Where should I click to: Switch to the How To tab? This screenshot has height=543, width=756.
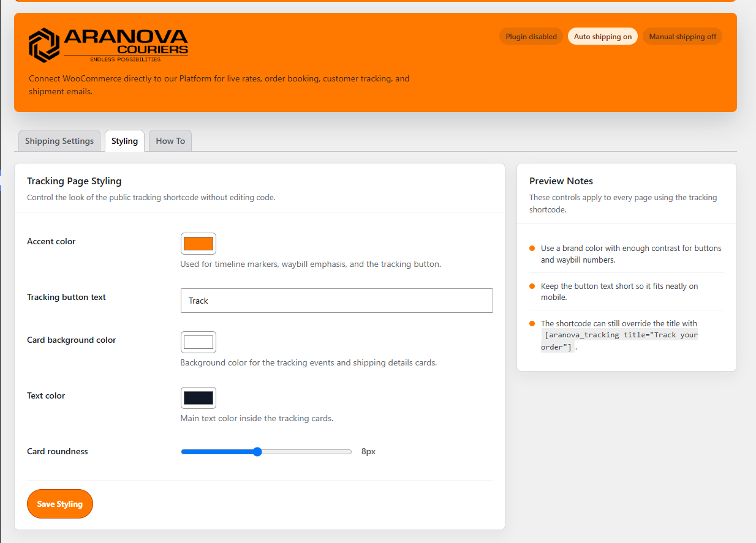(170, 141)
